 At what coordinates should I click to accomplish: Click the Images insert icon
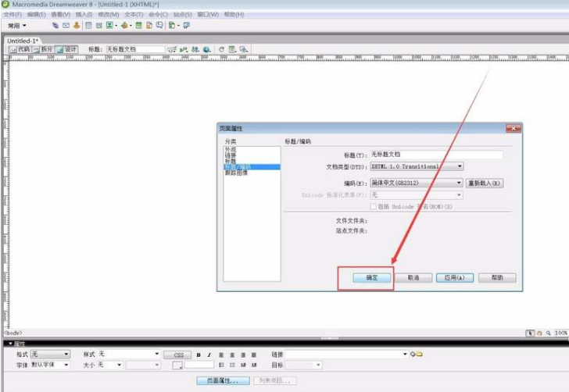(x=109, y=26)
